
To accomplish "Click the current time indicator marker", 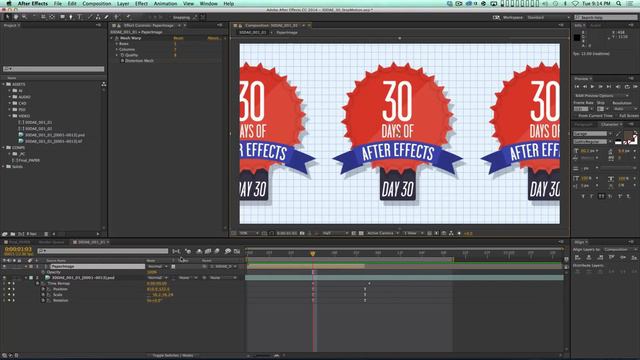I will [x=313, y=253].
